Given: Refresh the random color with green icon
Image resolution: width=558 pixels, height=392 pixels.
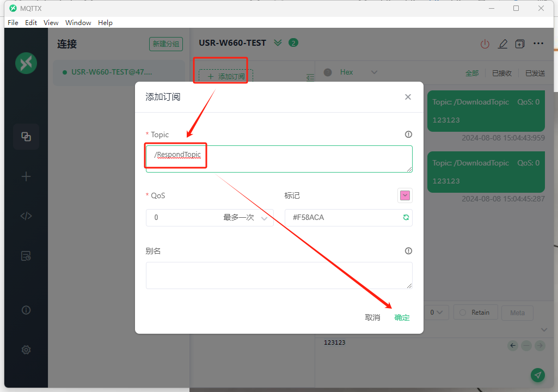Looking at the screenshot, I should click(406, 218).
